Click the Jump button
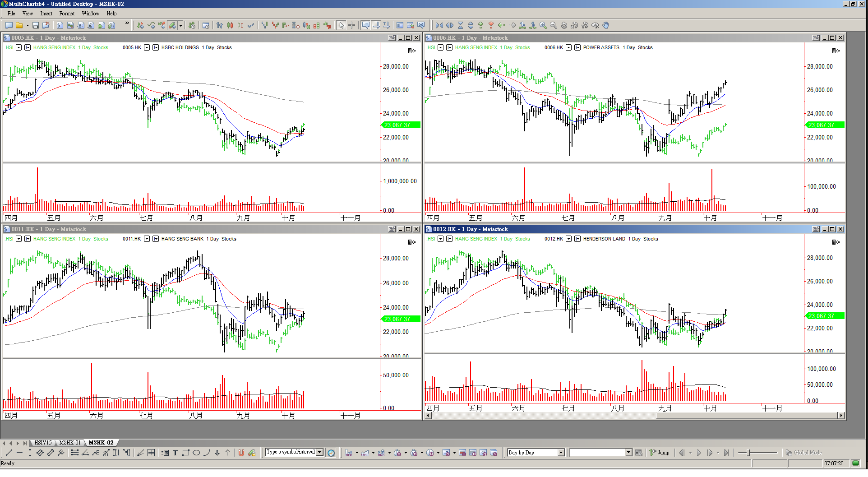The width and height of the screenshot is (868, 477). tap(660, 453)
